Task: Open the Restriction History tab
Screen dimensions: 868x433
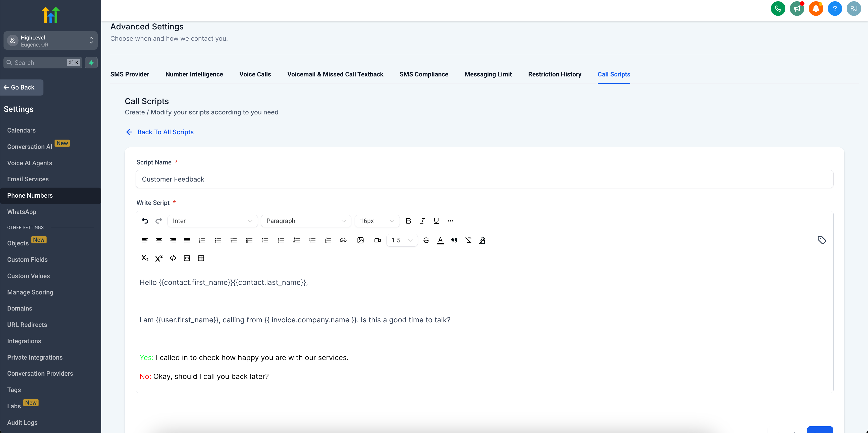Action: click(555, 74)
